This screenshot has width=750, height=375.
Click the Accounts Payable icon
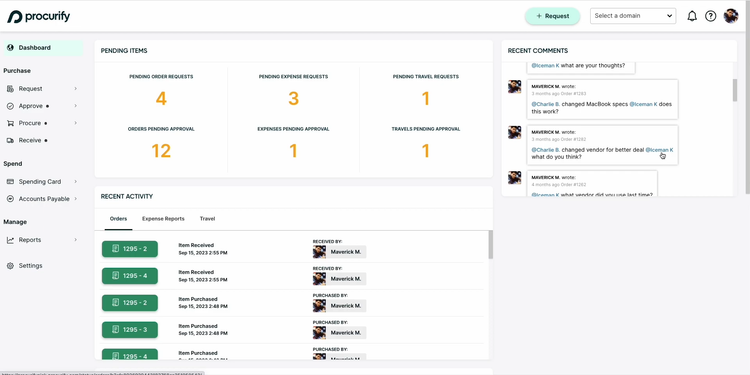click(11, 199)
